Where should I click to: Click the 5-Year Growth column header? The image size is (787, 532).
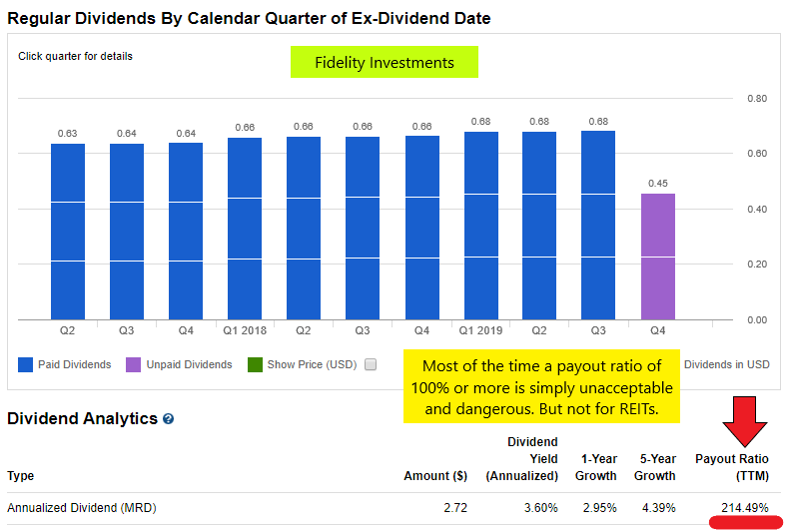[654, 467]
